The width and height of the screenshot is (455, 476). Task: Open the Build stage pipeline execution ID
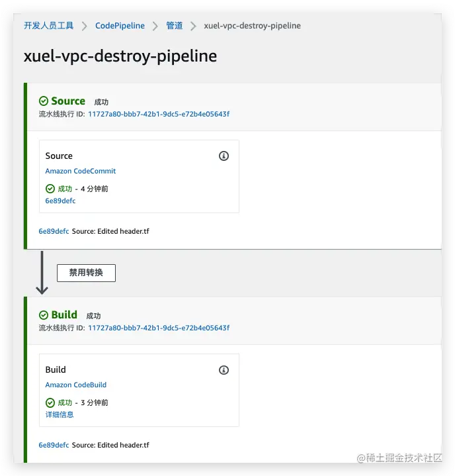pos(159,328)
